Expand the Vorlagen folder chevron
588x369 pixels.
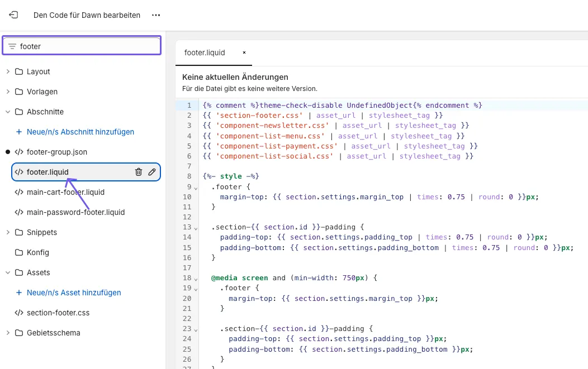8,92
